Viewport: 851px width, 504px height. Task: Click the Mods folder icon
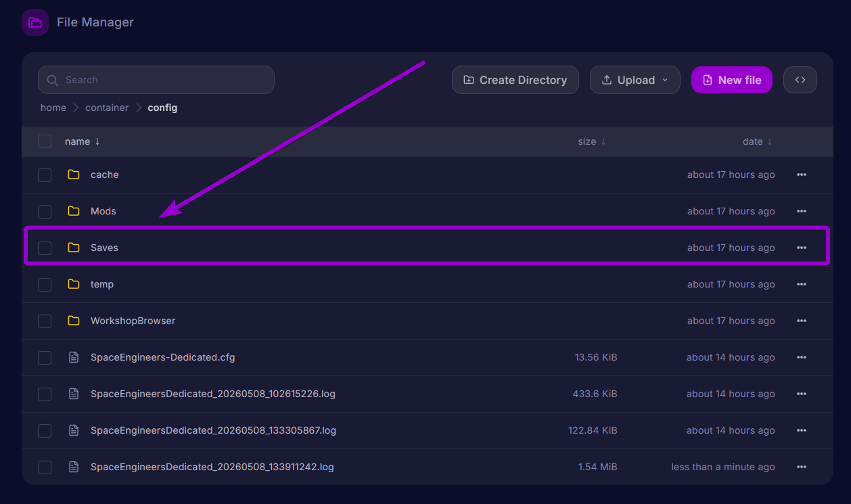74,211
